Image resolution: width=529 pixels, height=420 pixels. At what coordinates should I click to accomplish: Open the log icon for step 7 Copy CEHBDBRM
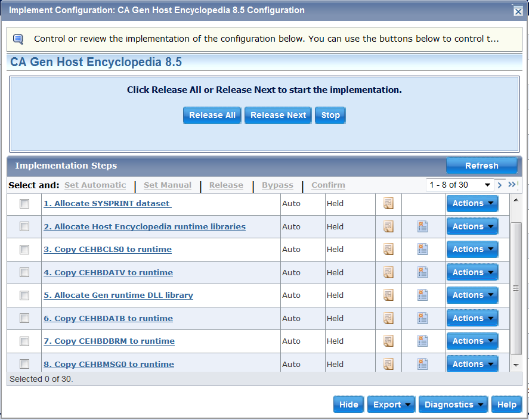pyautogui.click(x=388, y=341)
